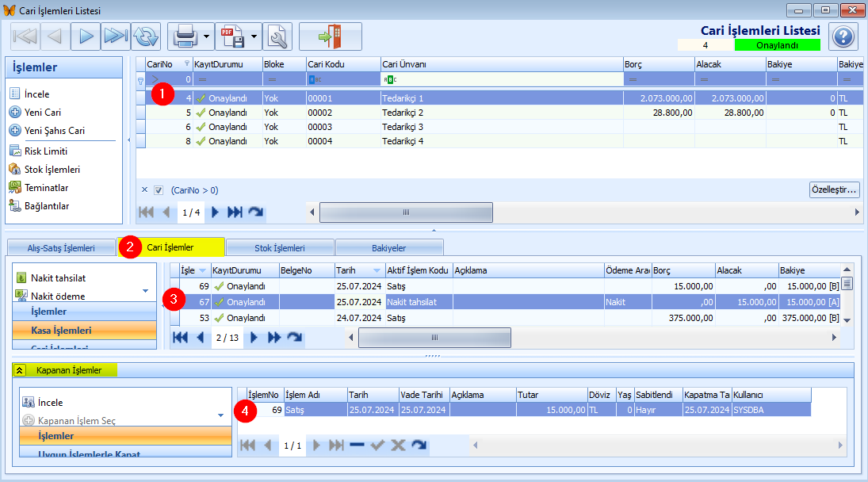
Task: Click Nakit ödeme action
Action: point(58,296)
